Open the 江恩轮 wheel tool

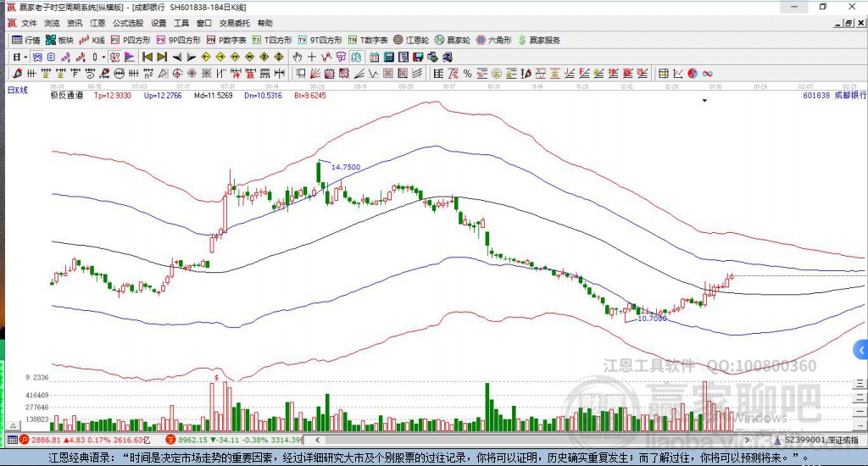pyautogui.click(x=411, y=40)
